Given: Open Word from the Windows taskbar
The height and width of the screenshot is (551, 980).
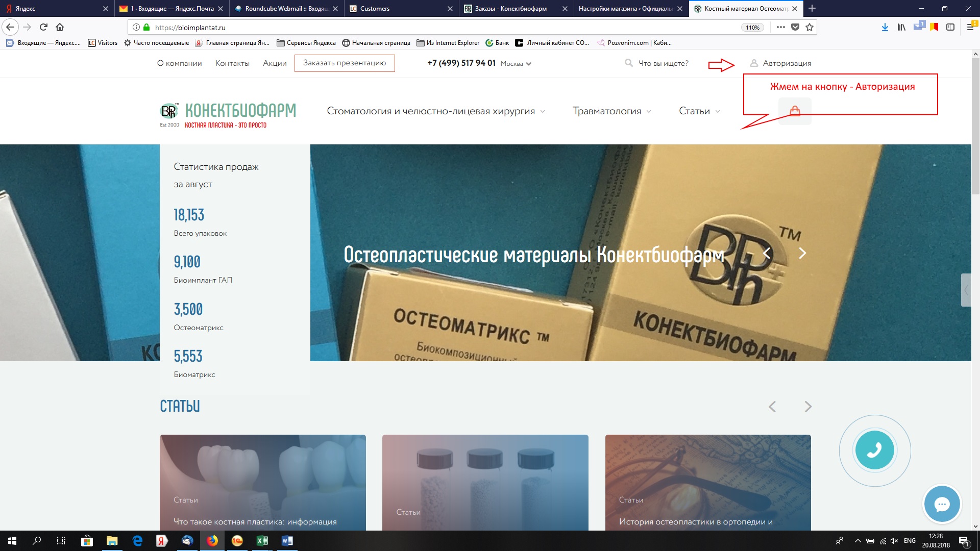Looking at the screenshot, I should click(x=287, y=541).
